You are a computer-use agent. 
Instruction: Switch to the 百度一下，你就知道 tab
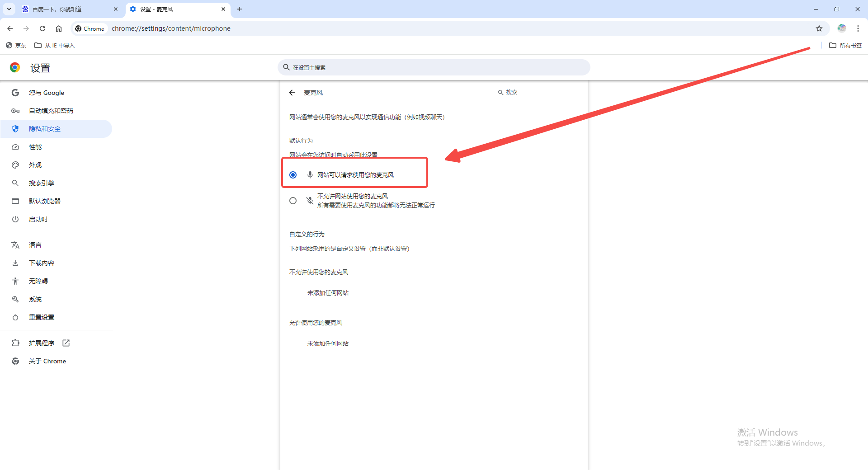pyautogui.click(x=70, y=9)
